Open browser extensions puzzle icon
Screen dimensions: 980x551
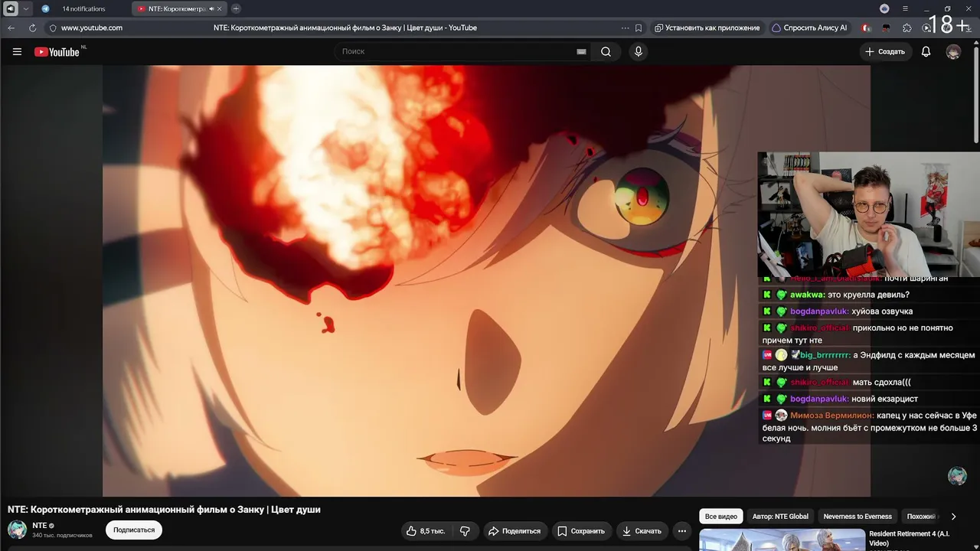click(x=907, y=28)
